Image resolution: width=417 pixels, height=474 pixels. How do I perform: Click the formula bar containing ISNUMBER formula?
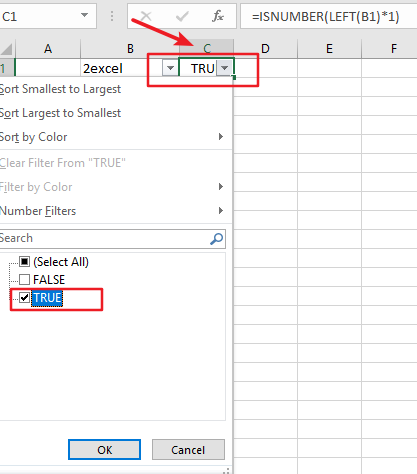click(328, 16)
